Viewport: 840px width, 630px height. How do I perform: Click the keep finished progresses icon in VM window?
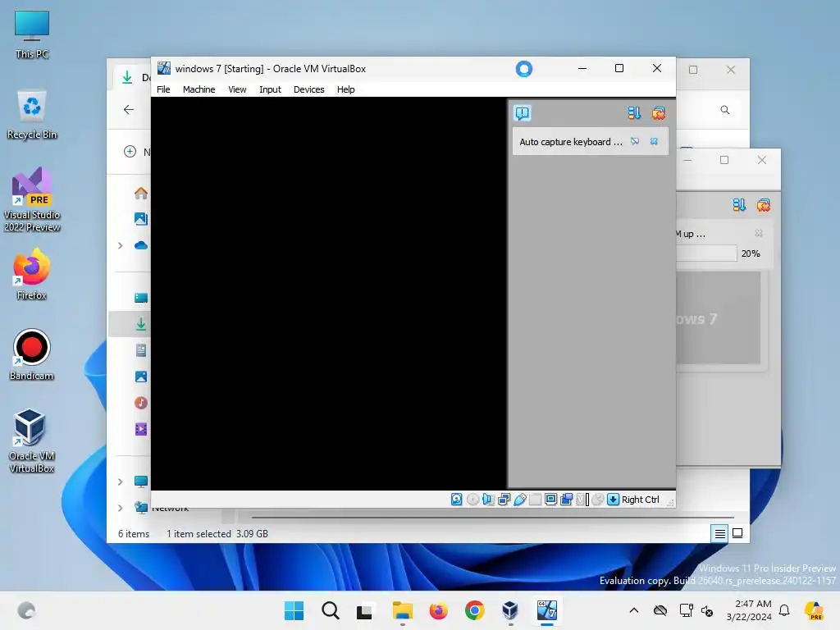click(634, 113)
